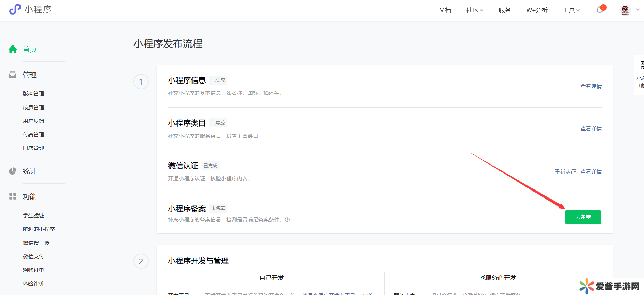Click the 首页 home icon
This screenshot has height=295, width=644.
click(x=13, y=49)
